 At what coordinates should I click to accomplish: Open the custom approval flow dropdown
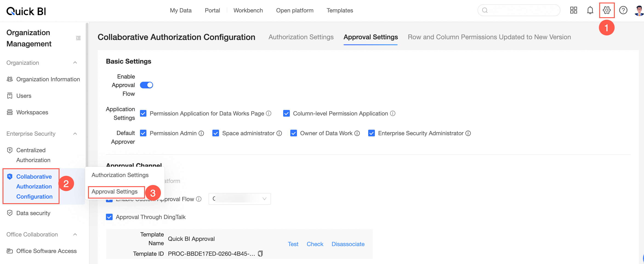(239, 199)
